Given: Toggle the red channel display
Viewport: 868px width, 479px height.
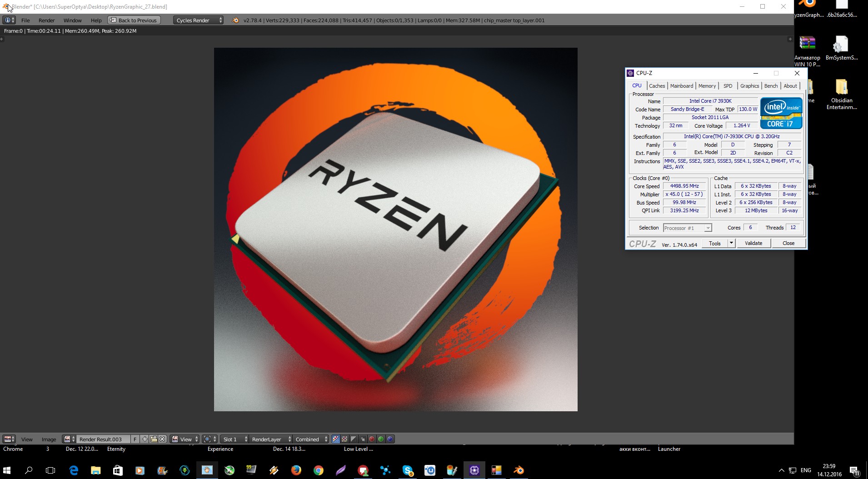Looking at the screenshot, I should 372,439.
